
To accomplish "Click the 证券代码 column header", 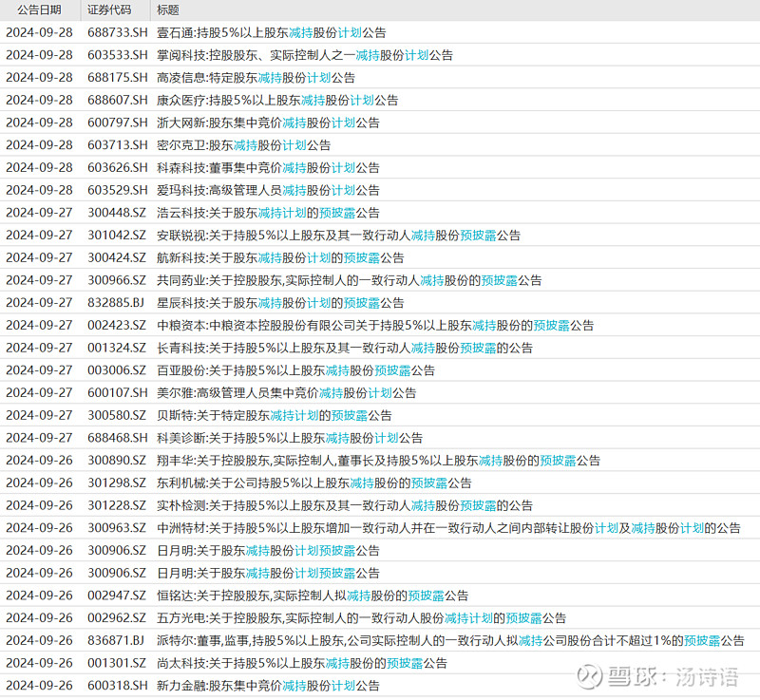I will [109, 9].
